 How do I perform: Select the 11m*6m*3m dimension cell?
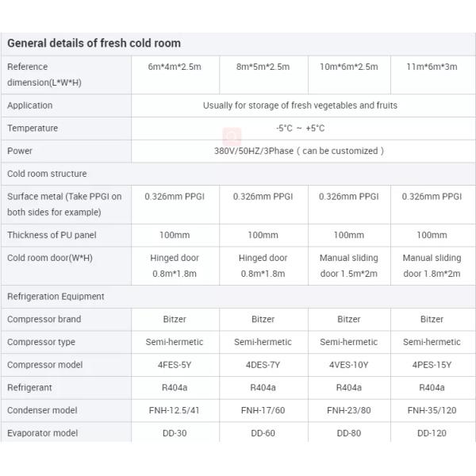[431, 67]
